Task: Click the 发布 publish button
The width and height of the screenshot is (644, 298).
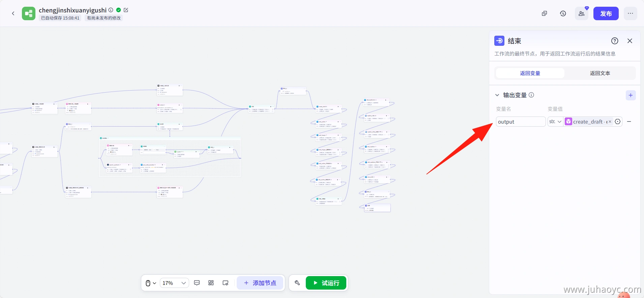Action: click(x=606, y=13)
